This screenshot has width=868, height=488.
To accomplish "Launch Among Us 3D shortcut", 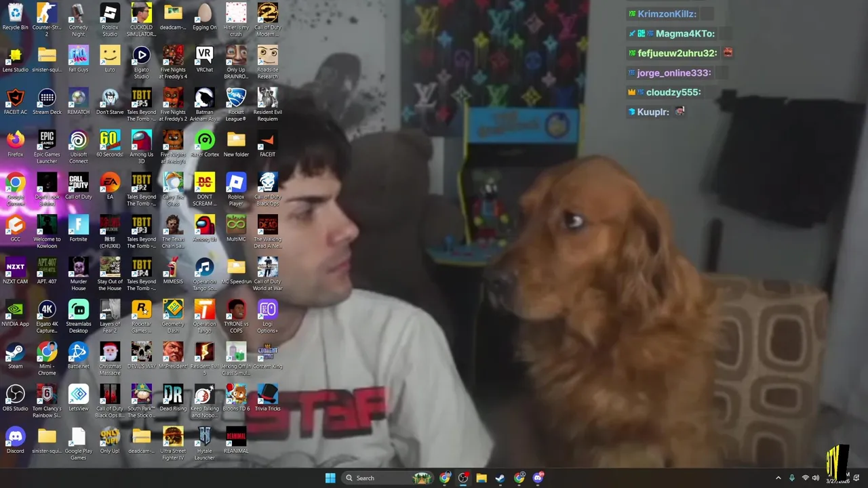I will click(x=141, y=147).
